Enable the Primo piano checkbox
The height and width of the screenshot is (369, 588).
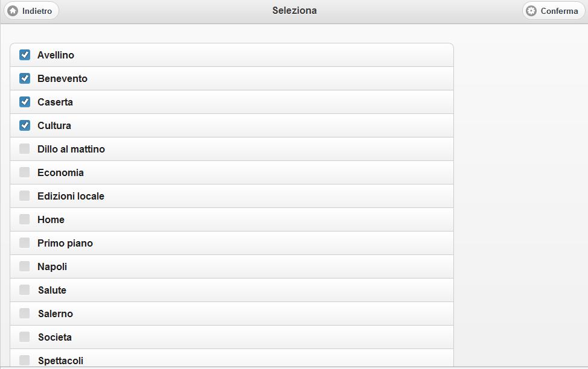click(x=25, y=243)
